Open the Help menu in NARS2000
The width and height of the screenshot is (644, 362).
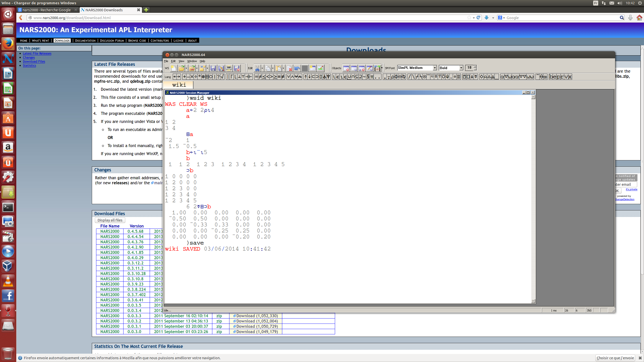[x=202, y=61]
